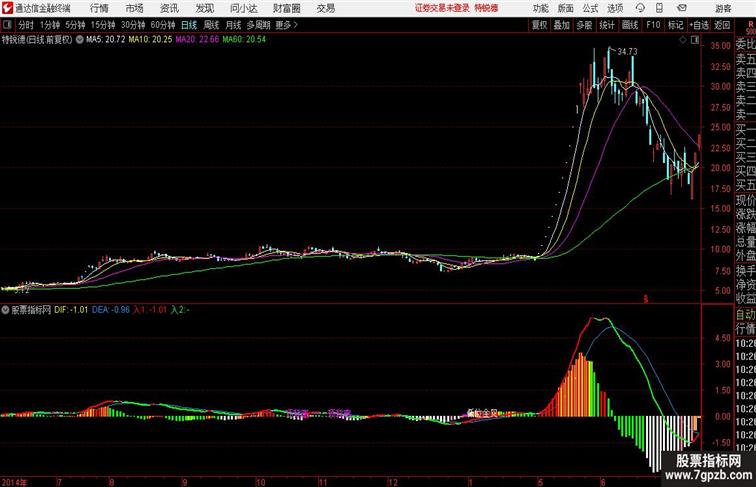Open the 交易 menu

325,8
